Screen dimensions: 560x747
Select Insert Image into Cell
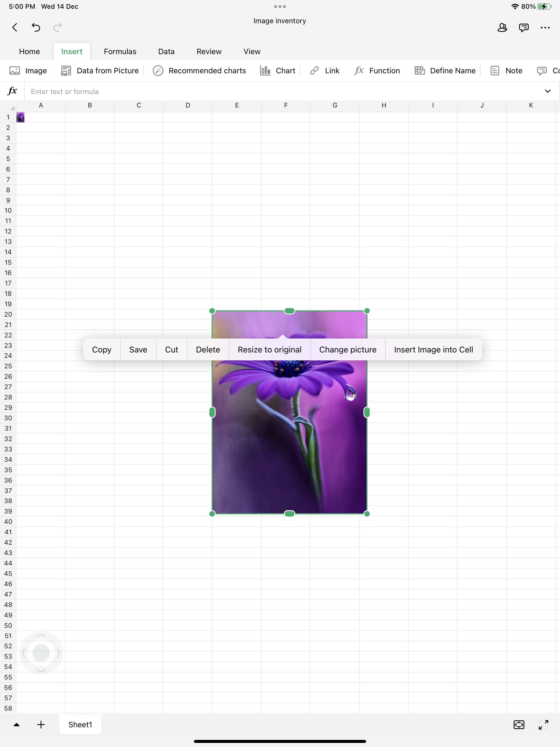coord(433,349)
